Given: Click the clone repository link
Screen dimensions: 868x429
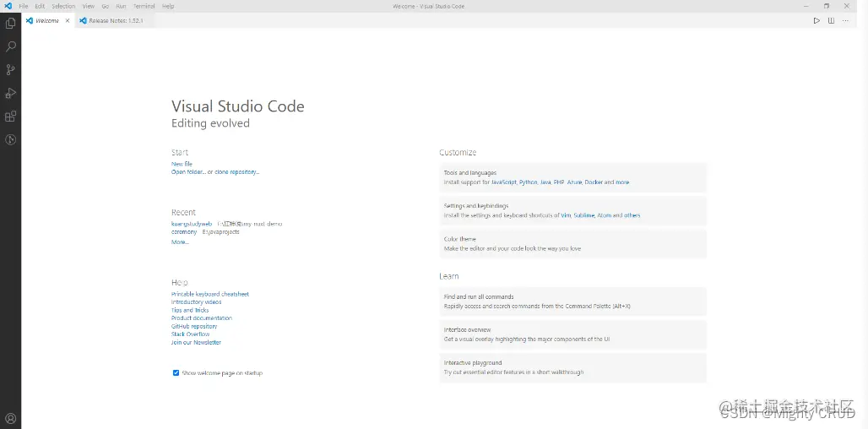Looking at the screenshot, I should click(237, 171).
